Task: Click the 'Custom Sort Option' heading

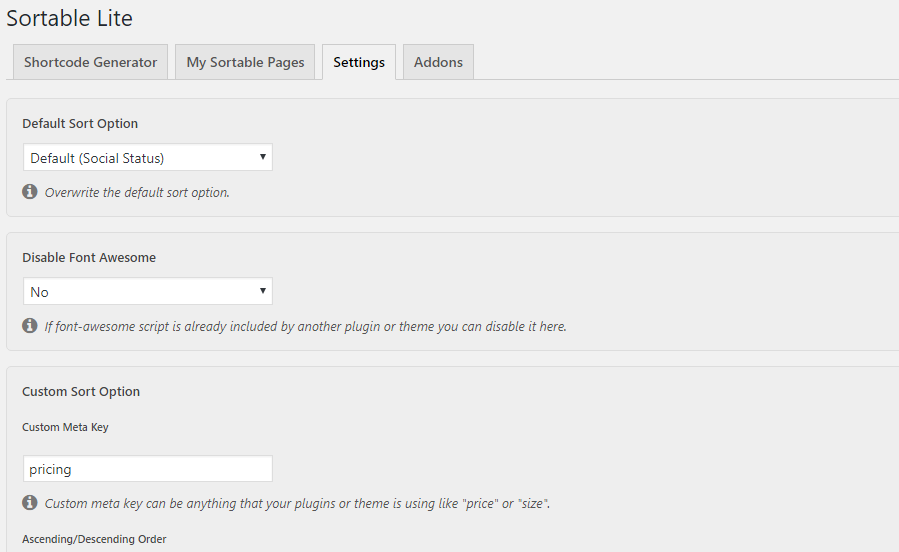Action: (81, 392)
